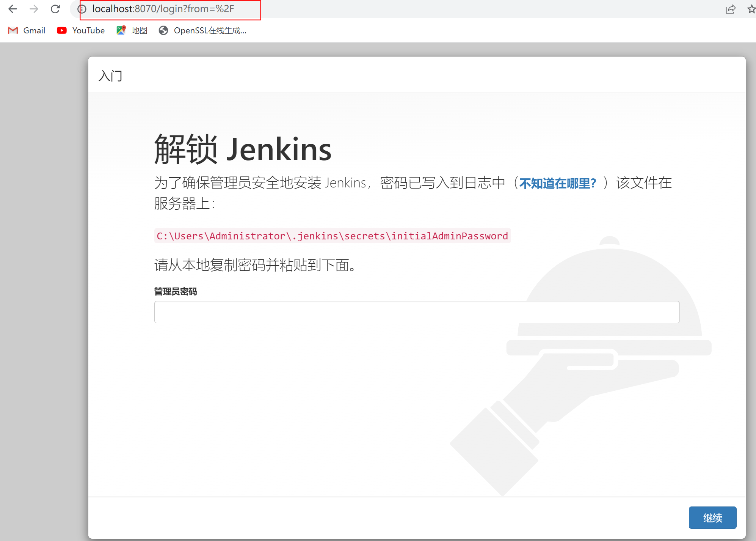The width and height of the screenshot is (756, 541).
Task: Select the URL in the address bar
Action: [x=163, y=9]
